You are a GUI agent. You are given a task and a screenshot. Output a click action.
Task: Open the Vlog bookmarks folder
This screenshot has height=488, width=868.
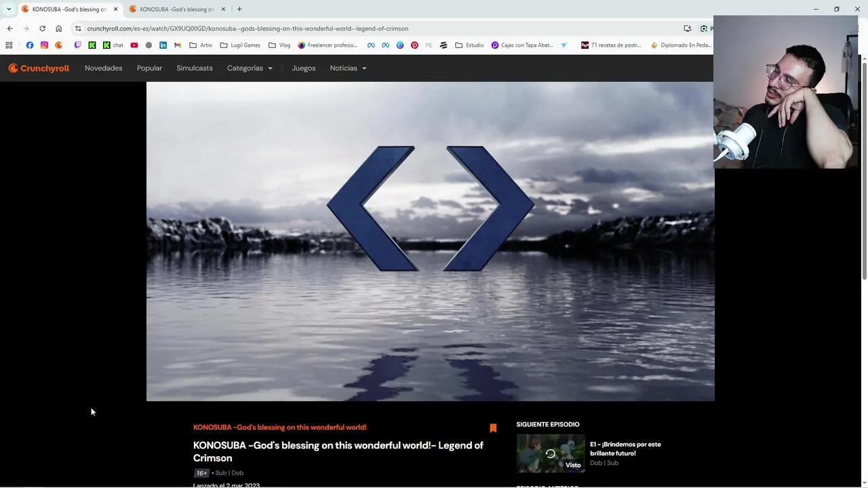pos(279,45)
